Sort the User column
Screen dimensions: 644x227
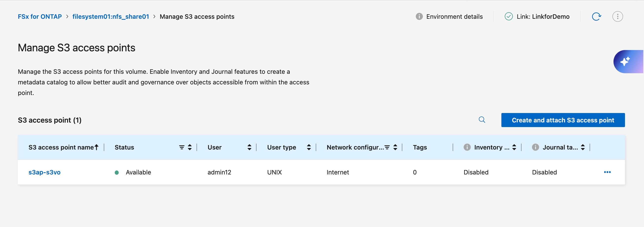[249, 147]
